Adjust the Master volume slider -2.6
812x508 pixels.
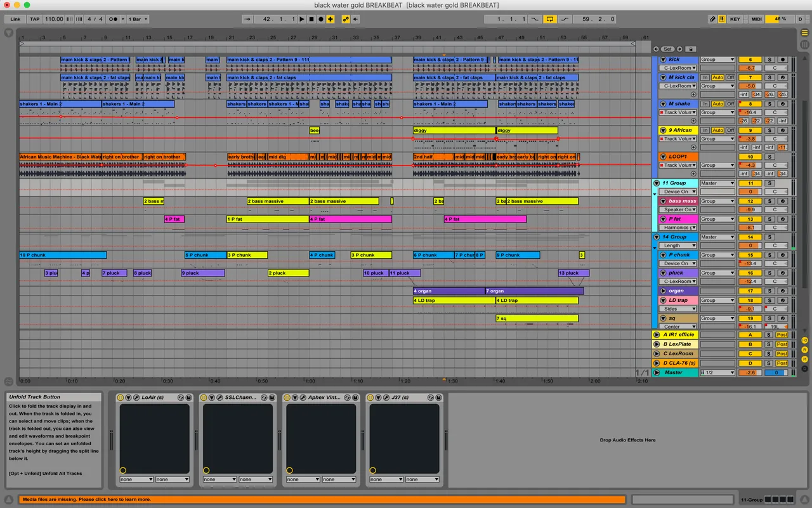750,373
